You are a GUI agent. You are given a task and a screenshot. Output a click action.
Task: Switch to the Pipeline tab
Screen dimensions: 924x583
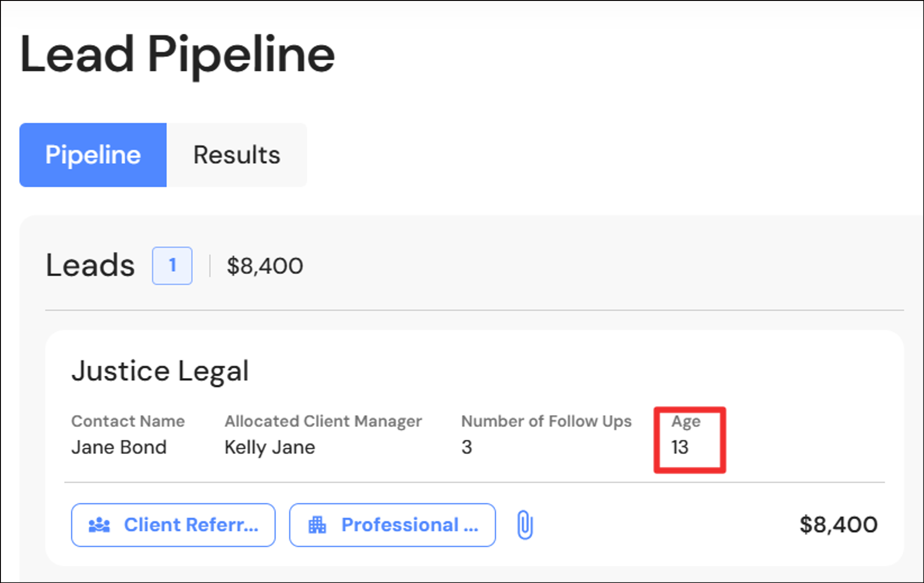[x=93, y=155]
